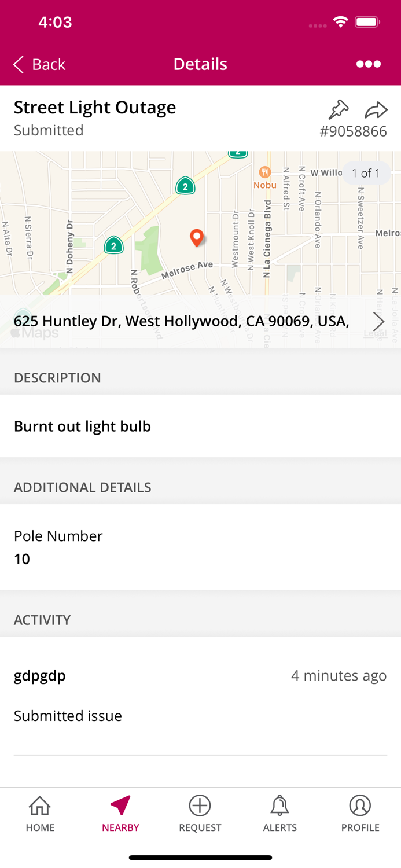Switch to the Nearby tab
Image resolution: width=401 pixels, height=868 pixels.
[120, 813]
